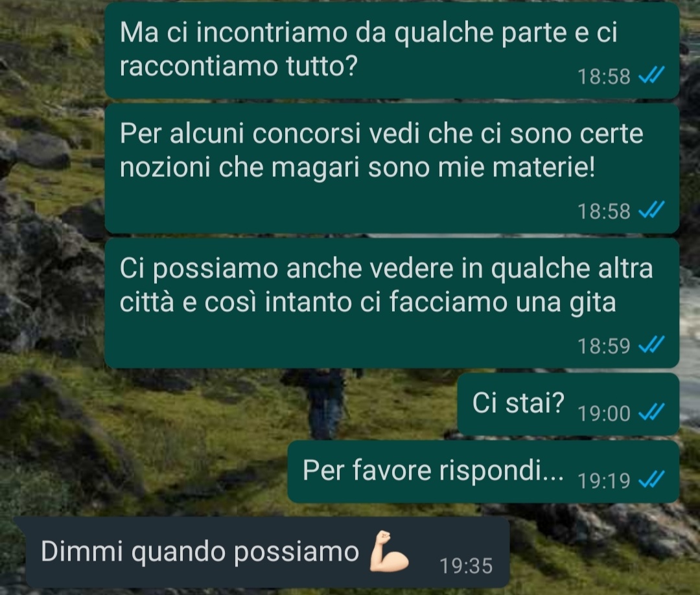Select the 'Per favore rispondi...' bubble
This screenshot has height=595, width=700.
484,471
